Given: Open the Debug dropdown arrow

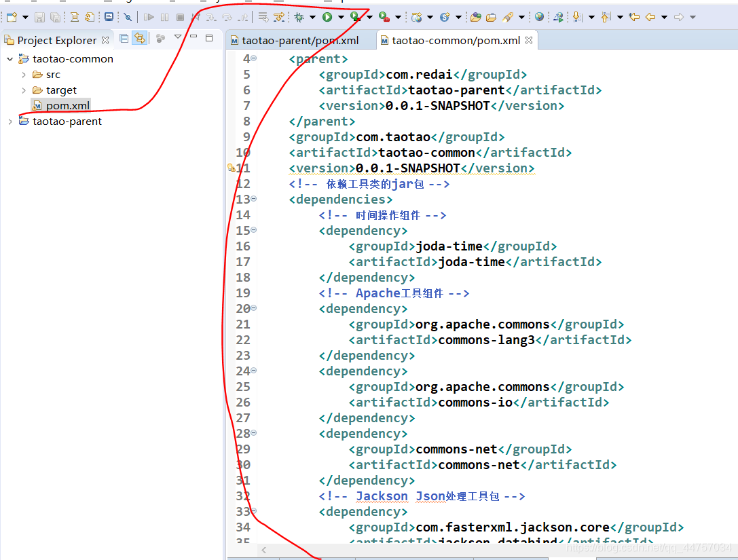Looking at the screenshot, I should [312, 18].
